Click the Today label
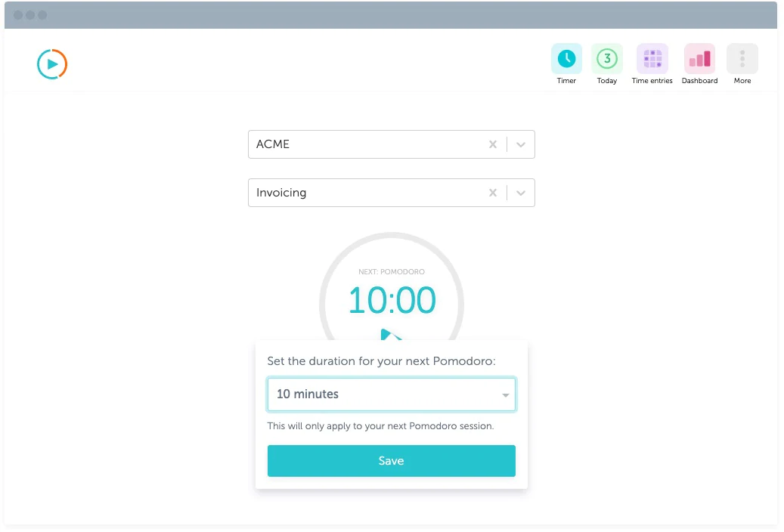Screen dimensions: 784x532 point(606,81)
